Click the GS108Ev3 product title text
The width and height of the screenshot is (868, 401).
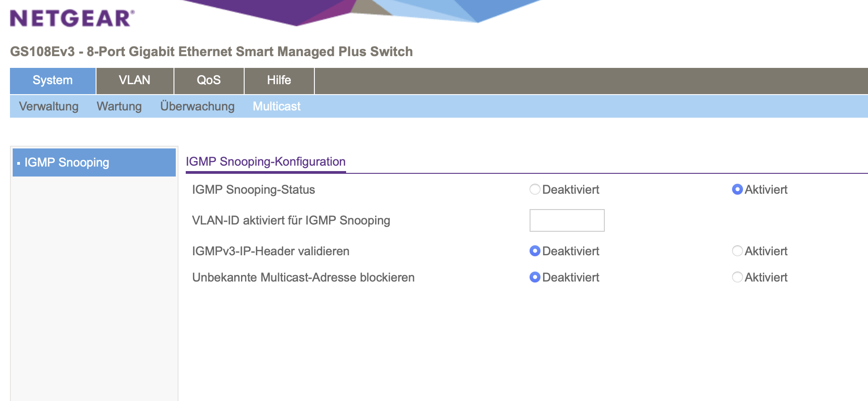(211, 52)
